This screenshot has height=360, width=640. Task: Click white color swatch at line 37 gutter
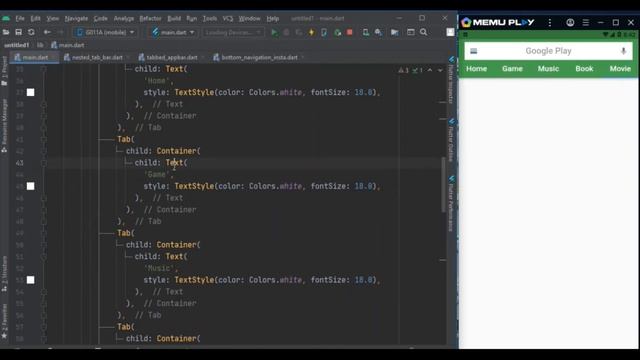coord(31,93)
